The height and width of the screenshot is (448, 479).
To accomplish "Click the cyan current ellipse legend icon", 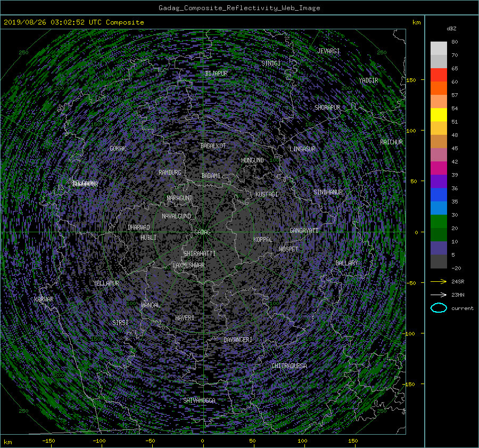I will click(439, 308).
